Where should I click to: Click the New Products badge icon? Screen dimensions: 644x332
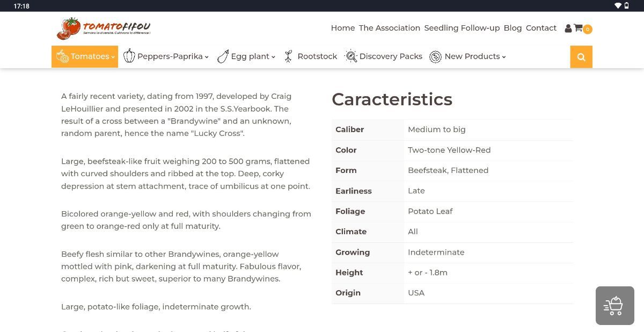pyautogui.click(x=435, y=56)
